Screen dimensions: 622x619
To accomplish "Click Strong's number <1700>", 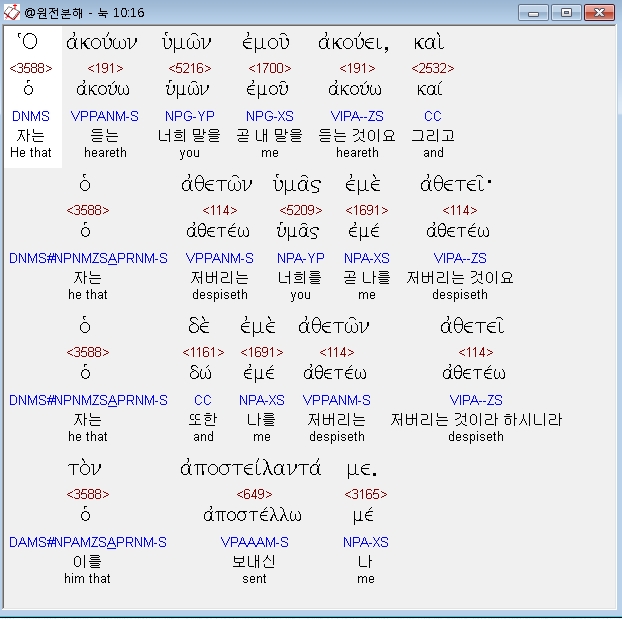I will point(270,68).
